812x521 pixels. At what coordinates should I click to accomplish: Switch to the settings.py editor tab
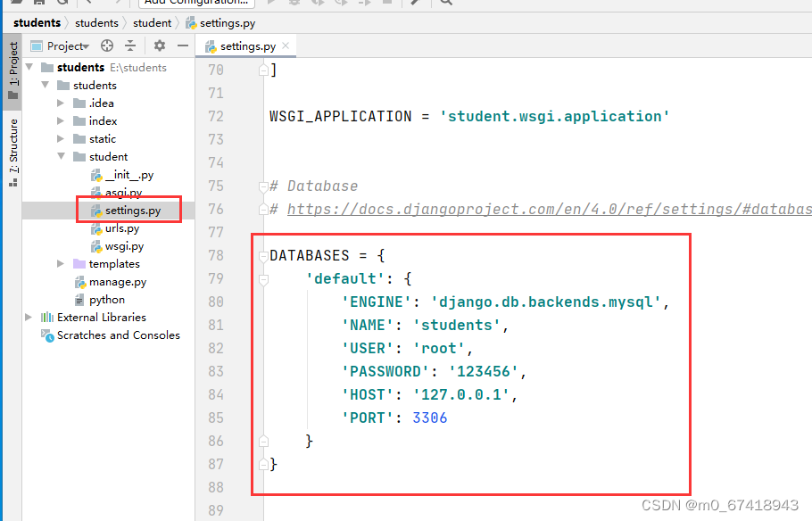[247, 46]
